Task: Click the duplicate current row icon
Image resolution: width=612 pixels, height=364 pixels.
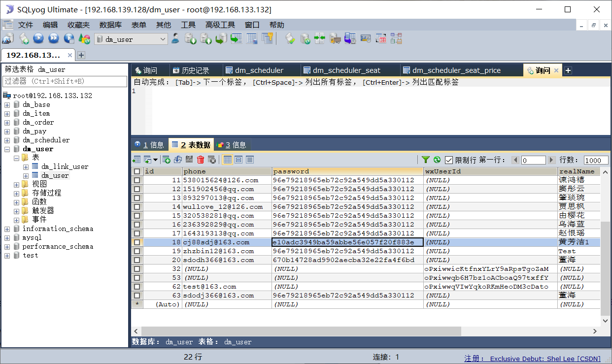Action: (x=178, y=160)
